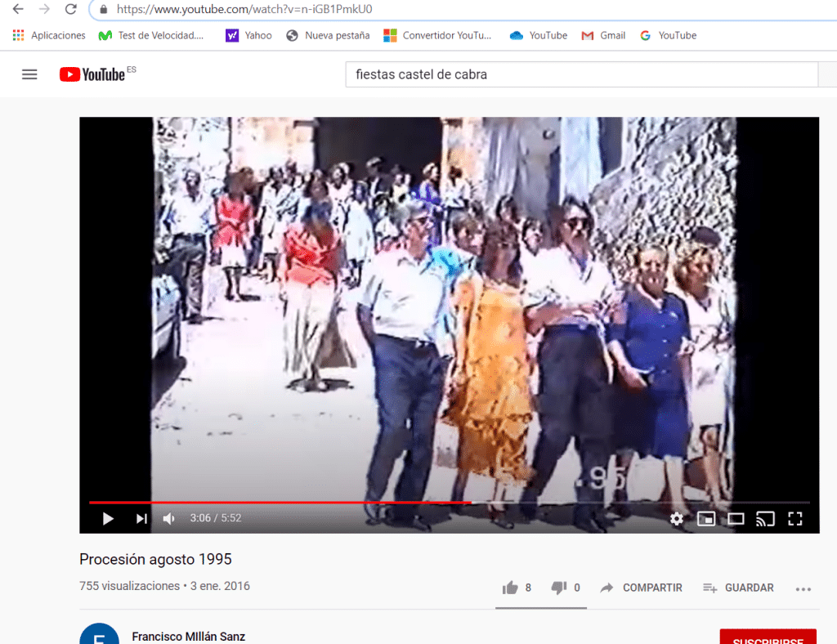Like the video with thumbs up
Image resolution: width=837 pixels, height=644 pixels.
[x=510, y=588]
